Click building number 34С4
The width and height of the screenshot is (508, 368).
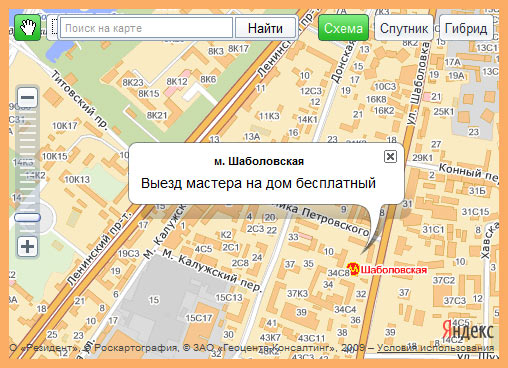pos(345,309)
